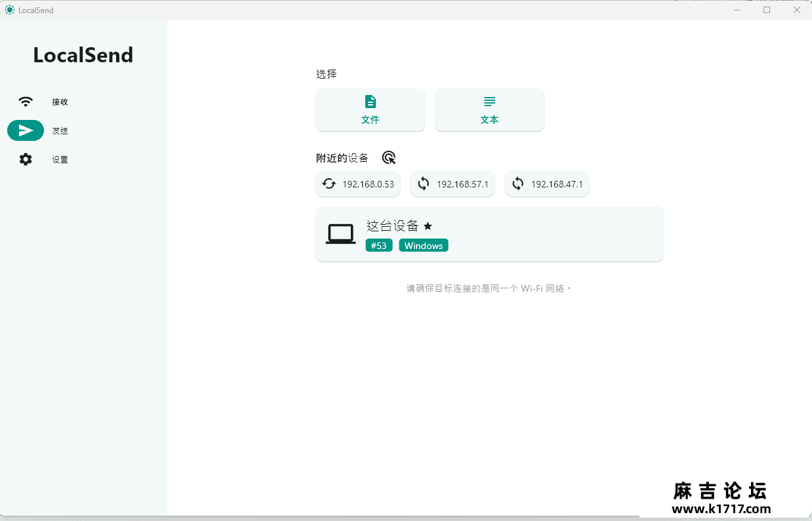Choose 文本 to send text
The width and height of the screenshot is (812, 521).
tap(489, 110)
